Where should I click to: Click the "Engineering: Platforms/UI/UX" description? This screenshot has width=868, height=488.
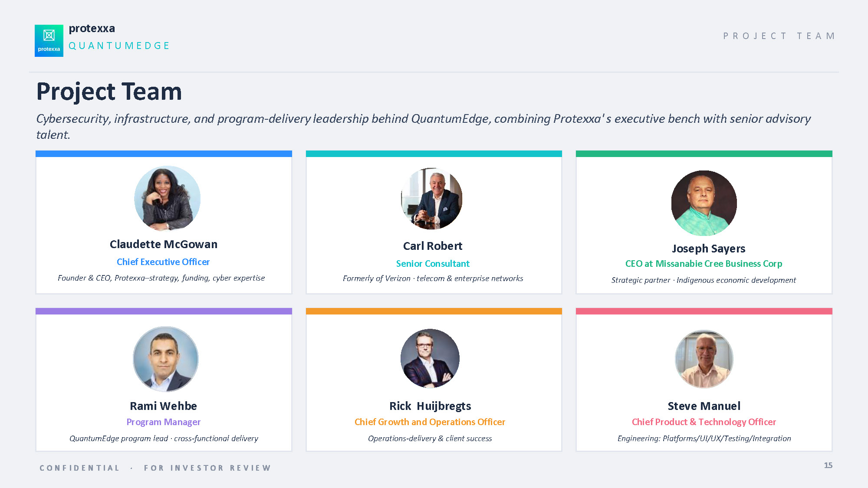coord(704,439)
